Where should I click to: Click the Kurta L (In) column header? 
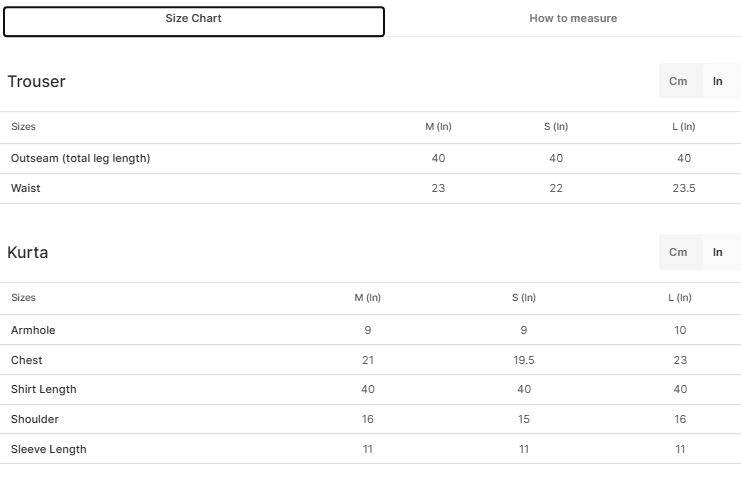point(680,298)
